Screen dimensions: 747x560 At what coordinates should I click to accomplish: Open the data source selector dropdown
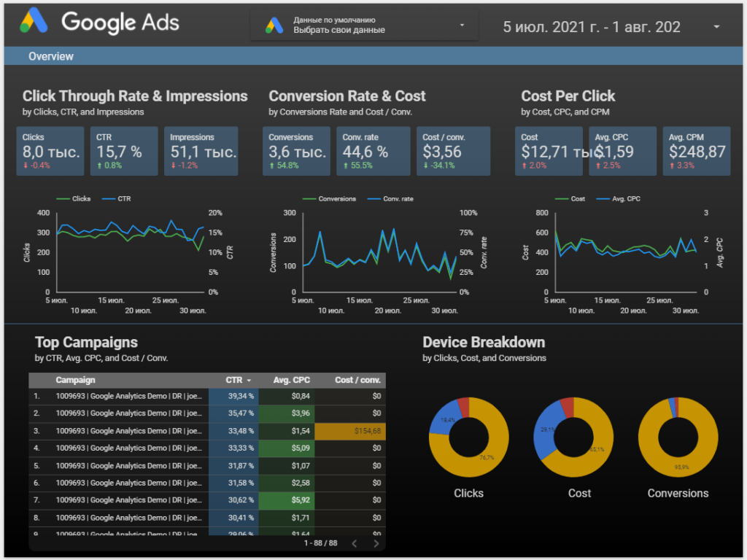[x=461, y=26]
